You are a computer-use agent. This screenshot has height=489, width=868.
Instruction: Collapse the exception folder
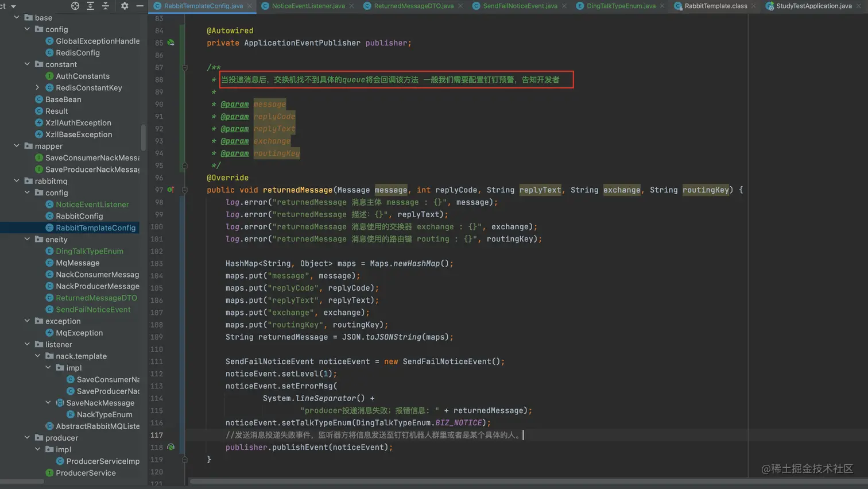pyautogui.click(x=27, y=321)
